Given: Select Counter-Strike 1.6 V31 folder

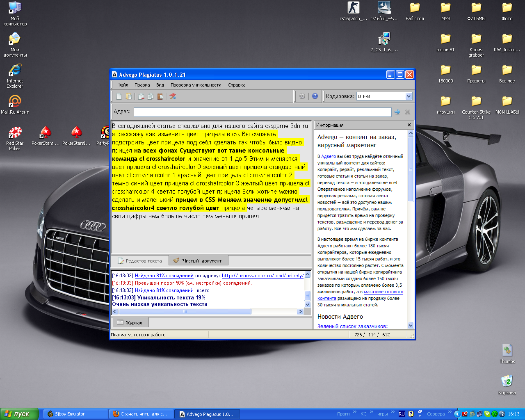Looking at the screenshot, I should coord(476,107).
